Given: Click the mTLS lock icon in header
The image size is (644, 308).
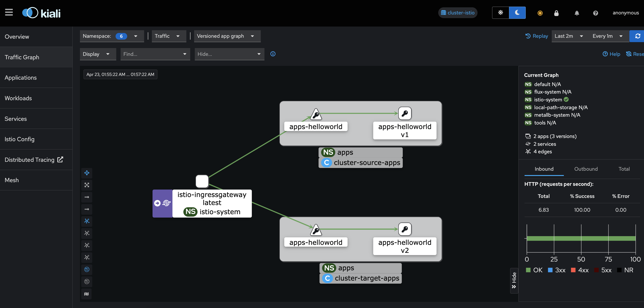Looking at the screenshot, I should point(556,13).
